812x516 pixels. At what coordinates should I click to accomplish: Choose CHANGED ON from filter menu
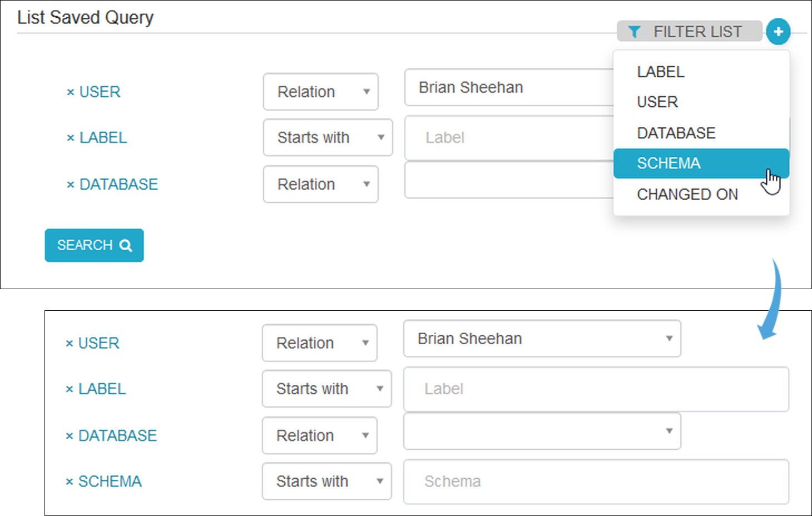pos(687,195)
